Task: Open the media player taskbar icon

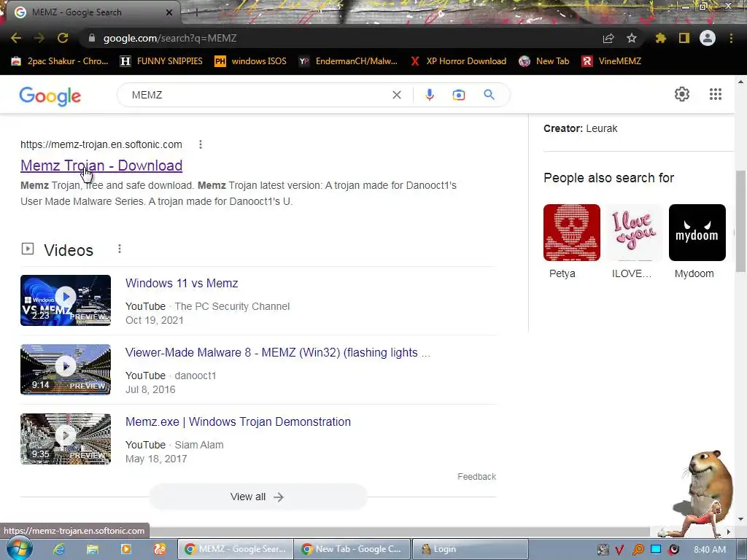Action: (126, 549)
